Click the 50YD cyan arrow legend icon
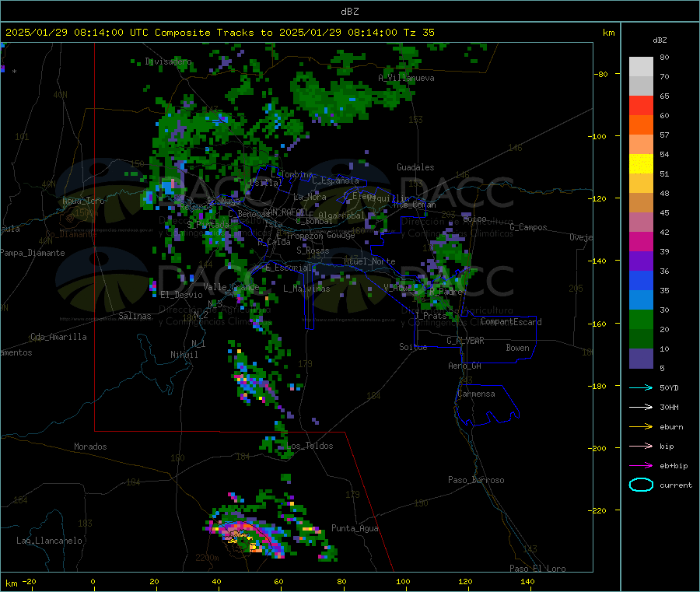The image size is (700, 592). tap(641, 387)
